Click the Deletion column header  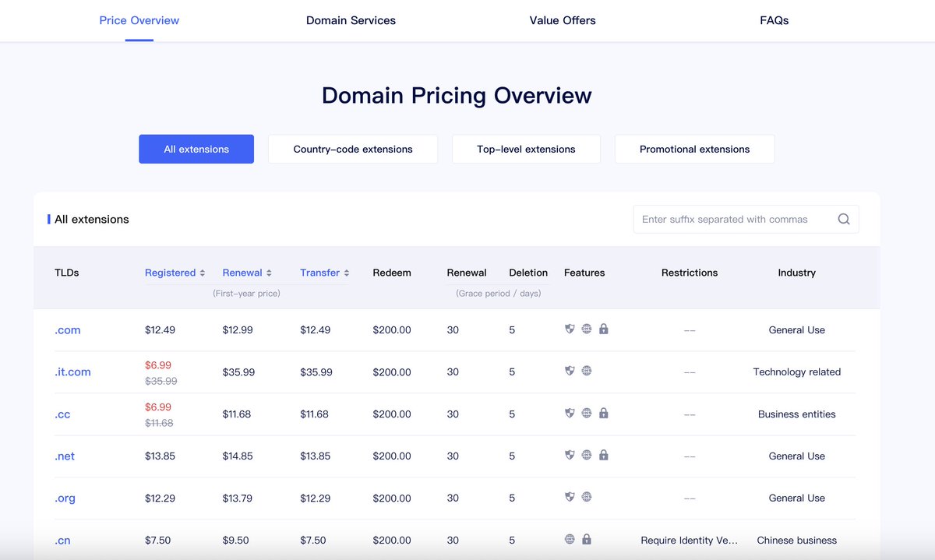528,273
